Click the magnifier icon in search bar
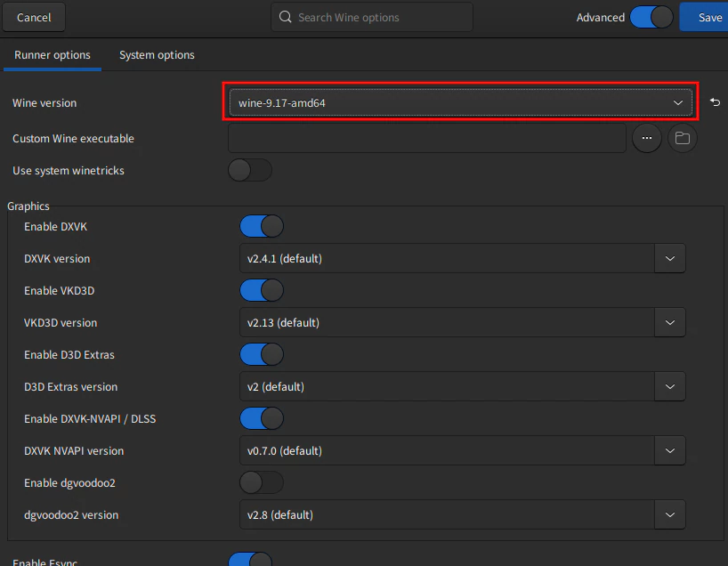The height and width of the screenshot is (566, 728). click(x=286, y=17)
